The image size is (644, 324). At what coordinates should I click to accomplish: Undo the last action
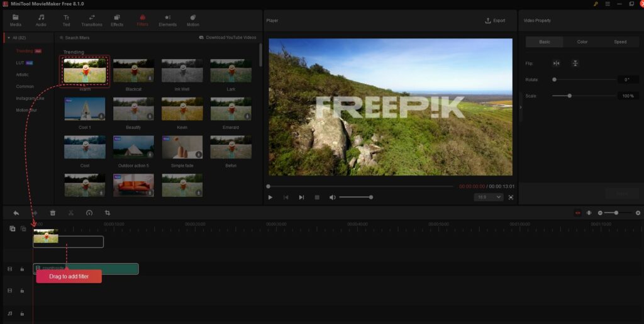pos(16,213)
